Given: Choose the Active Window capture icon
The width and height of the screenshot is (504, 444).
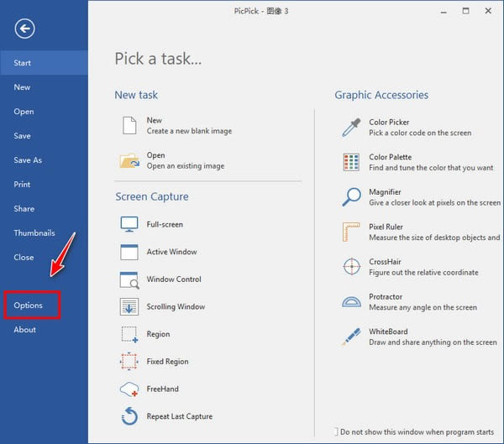Looking at the screenshot, I should click(x=129, y=252).
